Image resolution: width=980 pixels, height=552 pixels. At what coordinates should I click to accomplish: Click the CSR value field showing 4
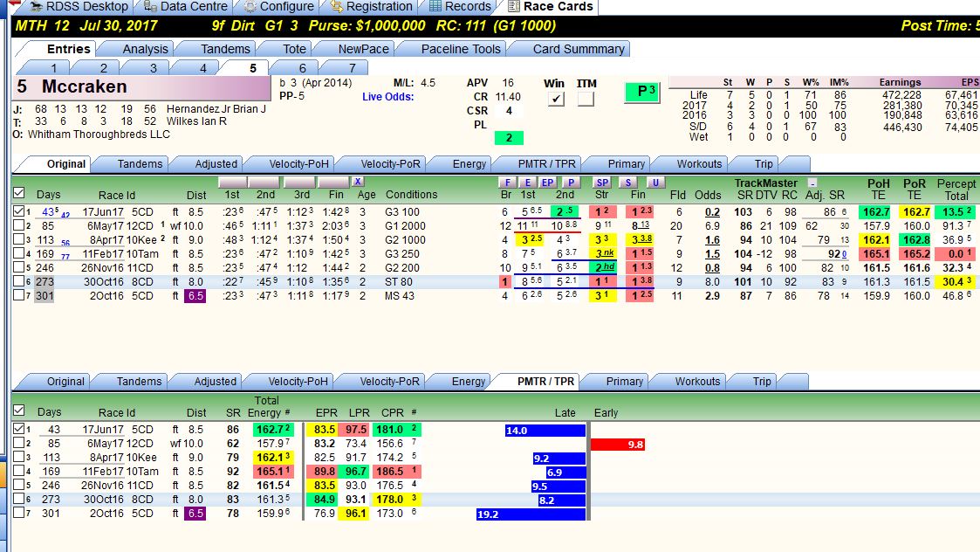(509, 111)
